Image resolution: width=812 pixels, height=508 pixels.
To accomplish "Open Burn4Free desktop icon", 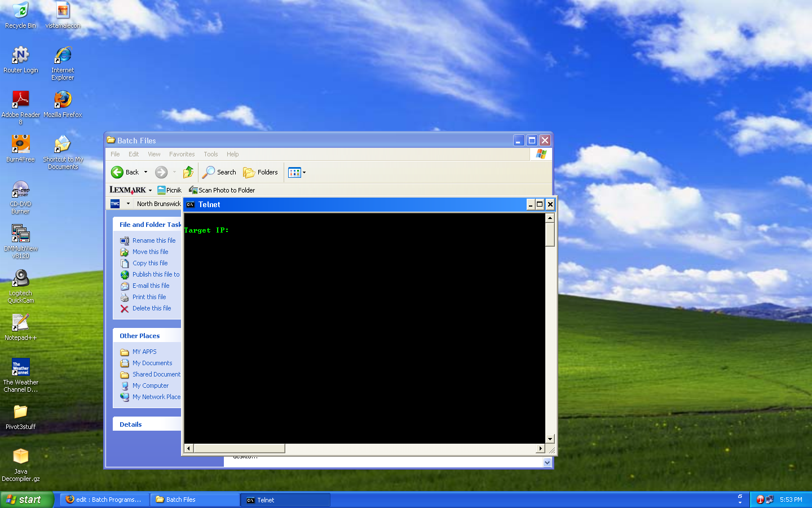I will (20, 149).
